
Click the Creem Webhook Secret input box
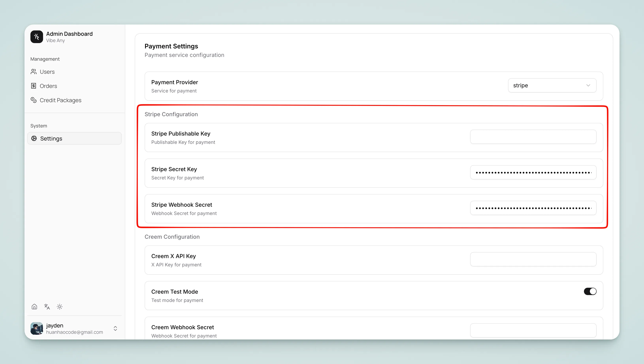point(534,330)
